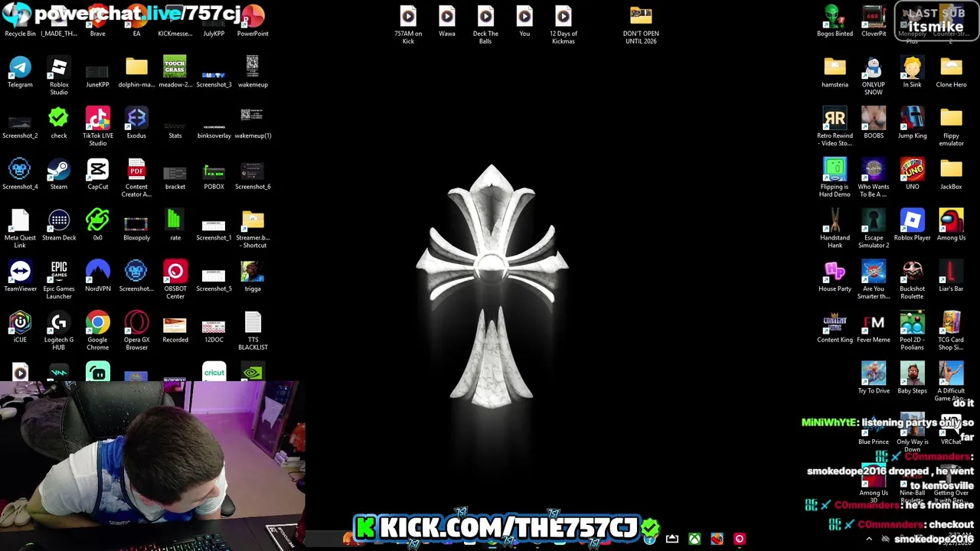Launch the Stream Deck app shortcut

pos(59,225)
